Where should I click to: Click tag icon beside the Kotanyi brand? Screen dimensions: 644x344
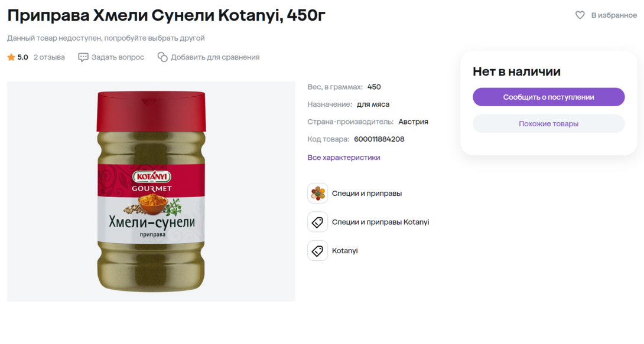click(x=317, y=251)
